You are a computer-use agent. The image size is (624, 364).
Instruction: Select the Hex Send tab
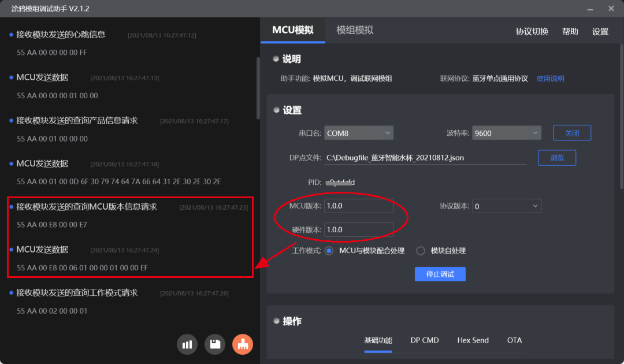coord(473,340)
